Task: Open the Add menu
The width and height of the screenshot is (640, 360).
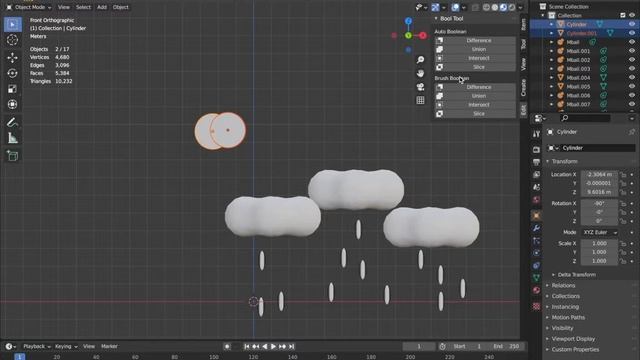Action: [102, 7]
